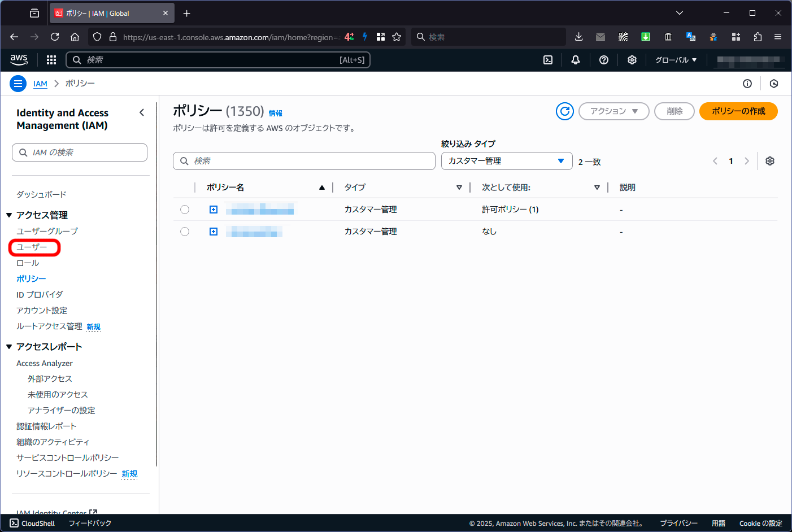This screenshot has width=792, height=532.
Task: Click the IAM breadcrumb link
Action: 40,84
